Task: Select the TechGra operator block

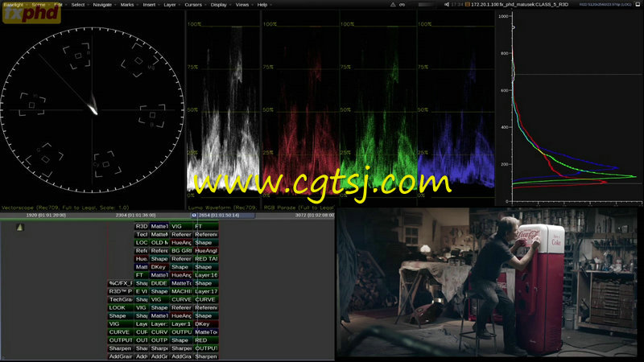Action: (x=121, y=299)
